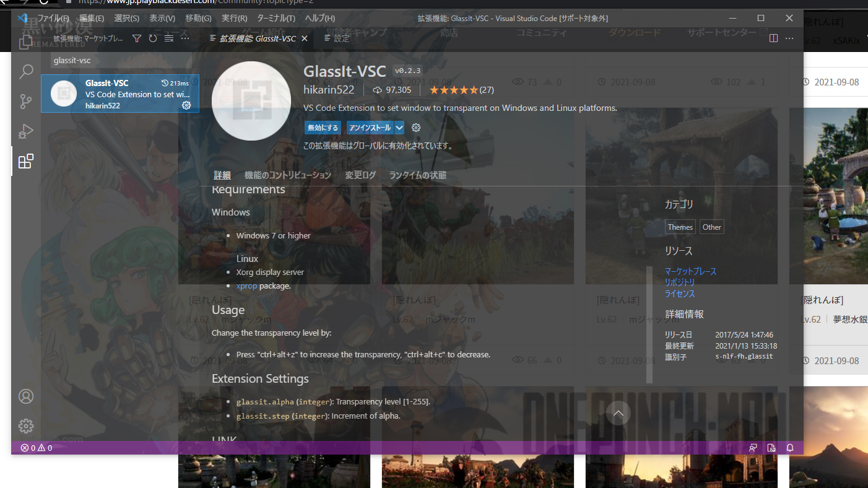
Task: Open notifications bell in status bar
Action: pyautogui.click(x=790, y=448)
